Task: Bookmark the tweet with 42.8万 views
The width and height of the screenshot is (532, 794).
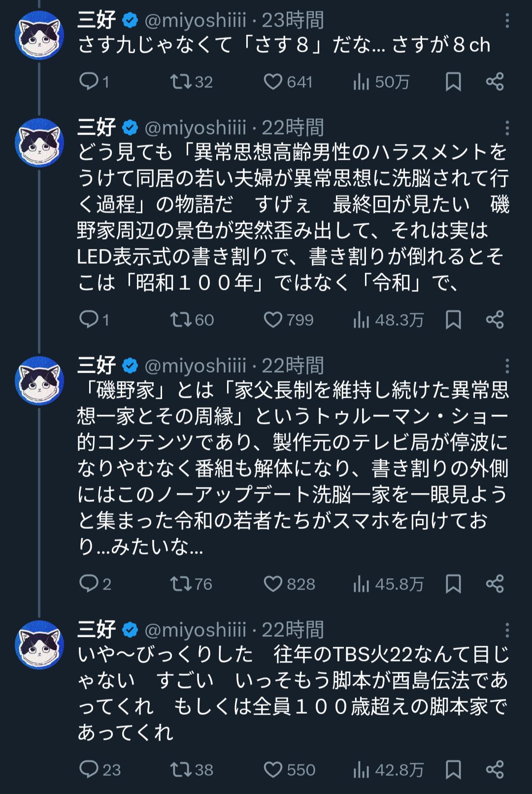Action: click(453, 769)
